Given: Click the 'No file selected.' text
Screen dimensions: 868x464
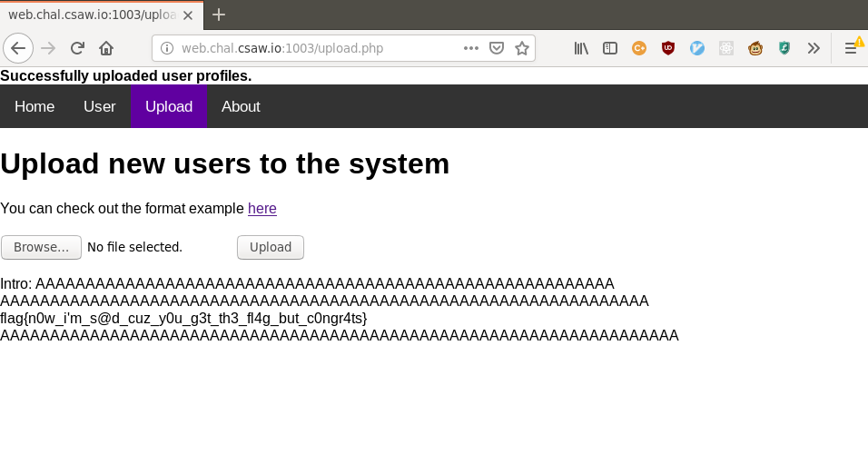Looking at the screenshot, I should pos(134,247).
